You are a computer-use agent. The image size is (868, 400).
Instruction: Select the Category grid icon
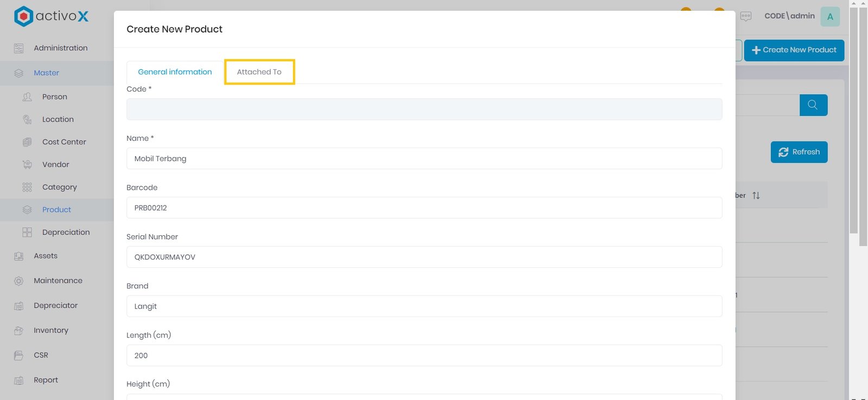[x=27, y=187]
